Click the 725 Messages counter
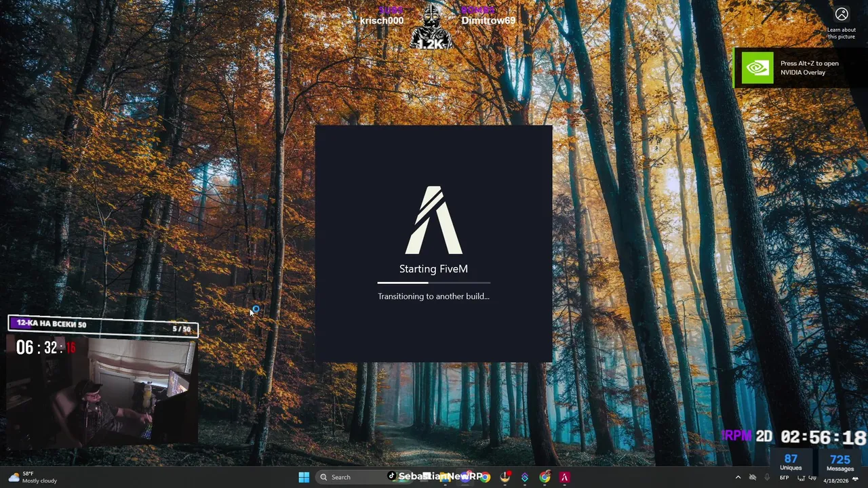 pyautogui.click(x=840, y=462)
